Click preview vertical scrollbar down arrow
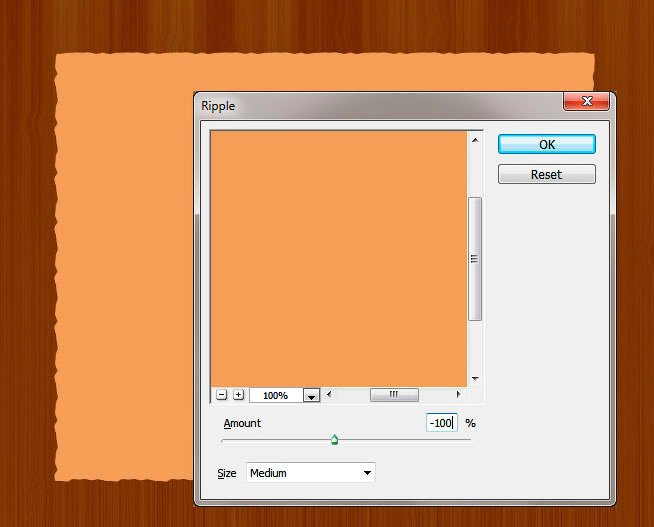This screenshot has height=527, width=654. (475, 379)
